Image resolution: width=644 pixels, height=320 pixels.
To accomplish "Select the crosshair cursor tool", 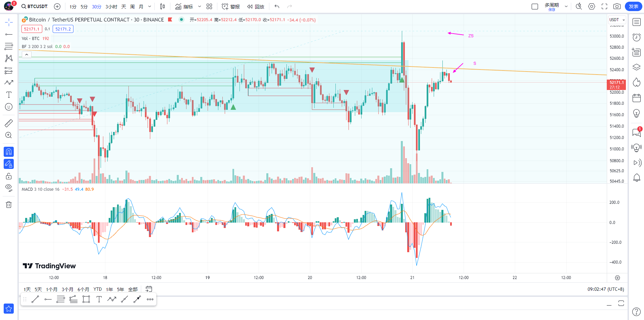I will pyautogui.click(x=9, y=22).
